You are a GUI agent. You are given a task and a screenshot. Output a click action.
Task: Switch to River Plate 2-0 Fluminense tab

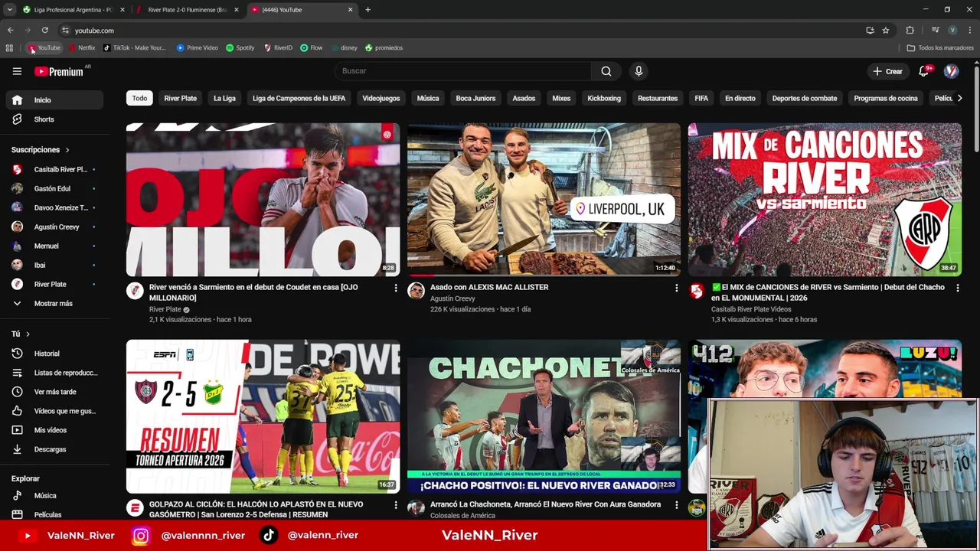coord(187,10)
